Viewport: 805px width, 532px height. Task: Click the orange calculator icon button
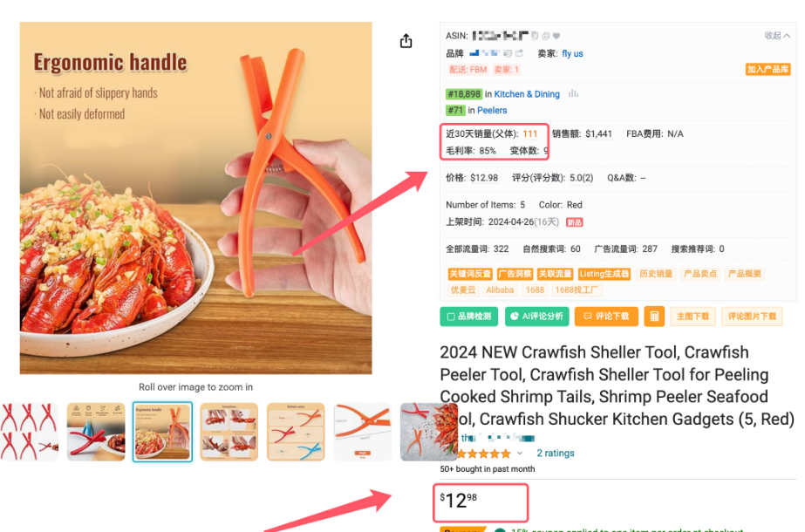pos(654,317)
